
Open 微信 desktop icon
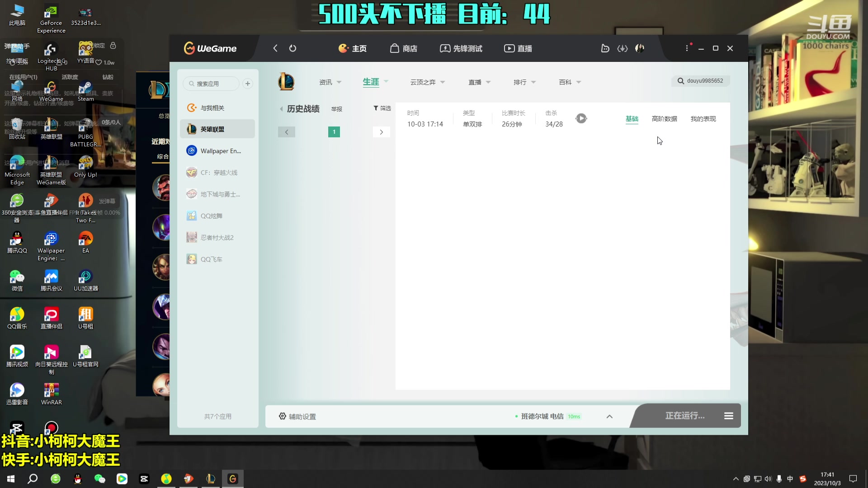[x=17, y=281]
